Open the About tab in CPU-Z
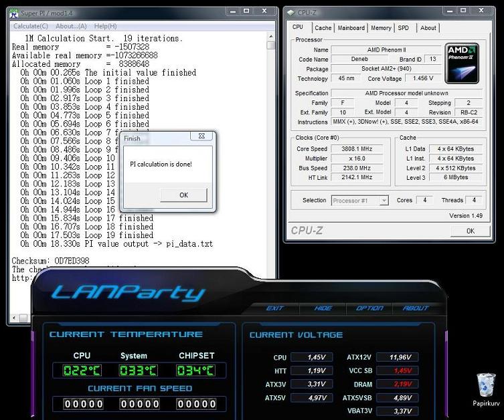This screenshot has height=420, width=504. [428, 28]
